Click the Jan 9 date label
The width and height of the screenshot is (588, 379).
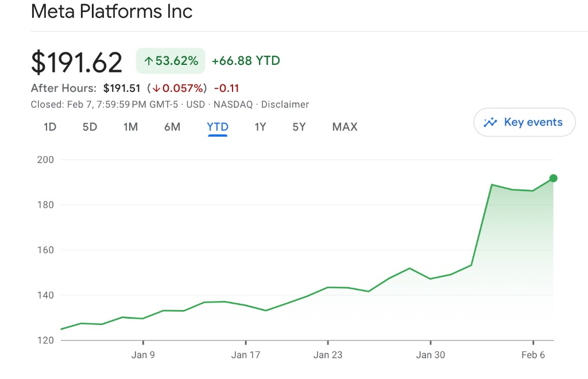coord(143,355)
